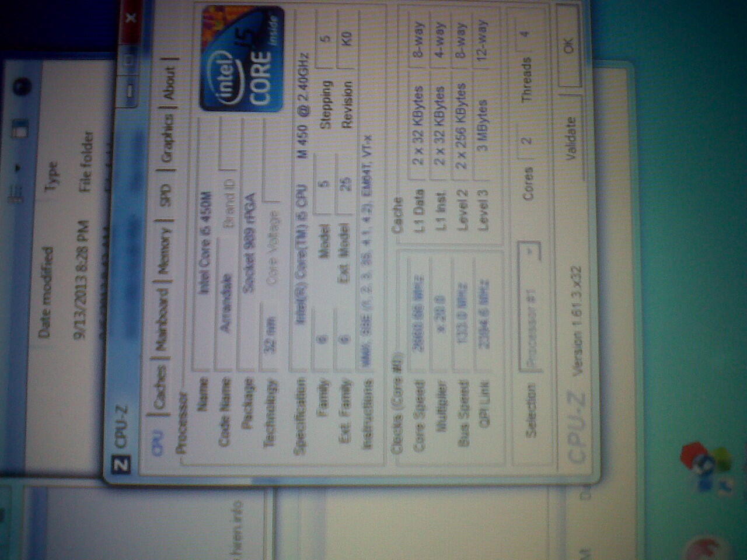Click the OK button

click(x=568, y=45)
